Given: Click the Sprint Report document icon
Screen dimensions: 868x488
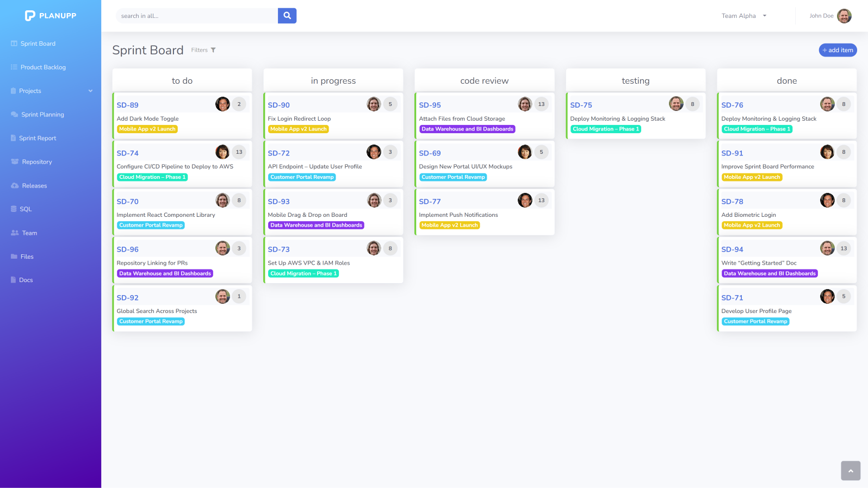Looking at the screenshot, I should (x=13, y=138).
